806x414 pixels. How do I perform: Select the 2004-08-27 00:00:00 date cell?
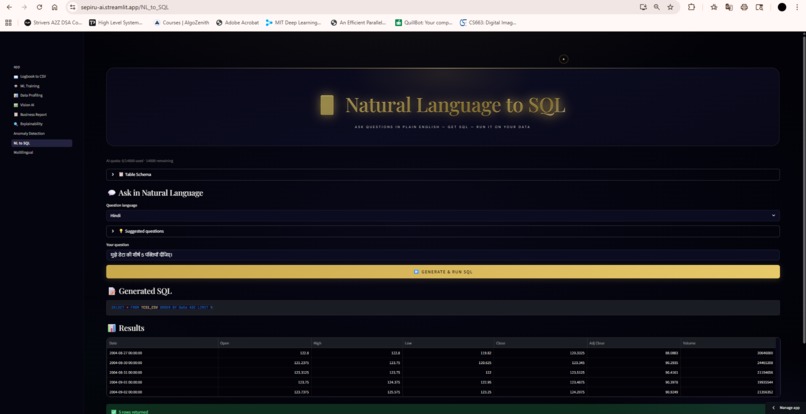[x=162, y=353]
